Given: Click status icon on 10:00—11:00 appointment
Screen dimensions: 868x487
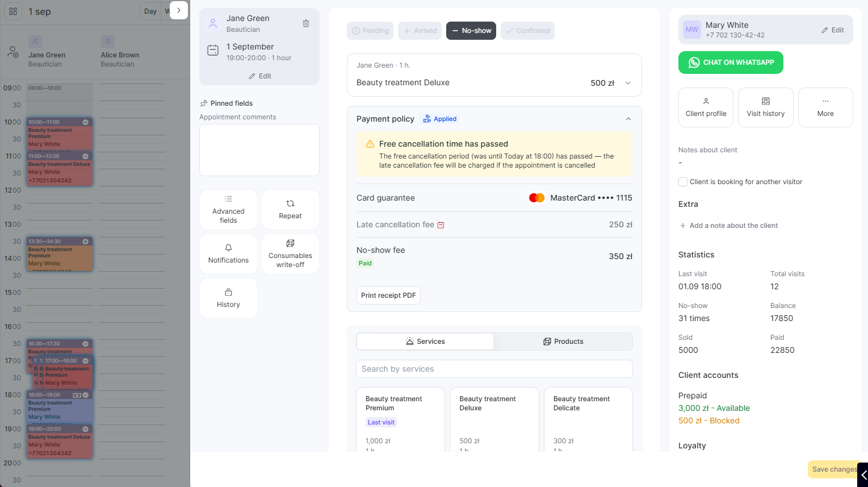Looking at the screenshot, I should 86,122.
